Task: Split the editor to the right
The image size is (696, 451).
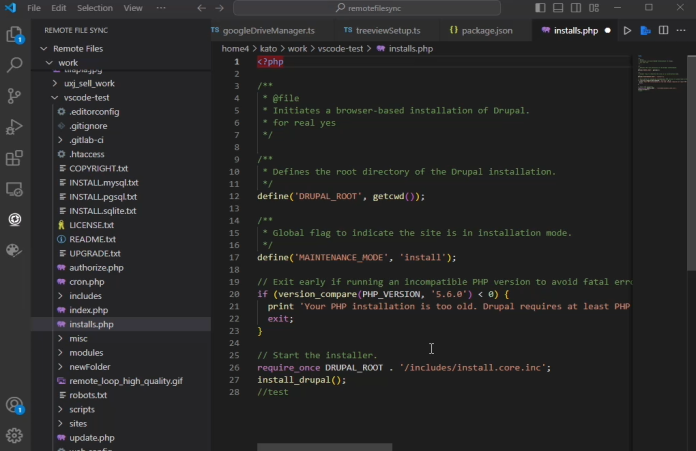Action: pos(664,31)
